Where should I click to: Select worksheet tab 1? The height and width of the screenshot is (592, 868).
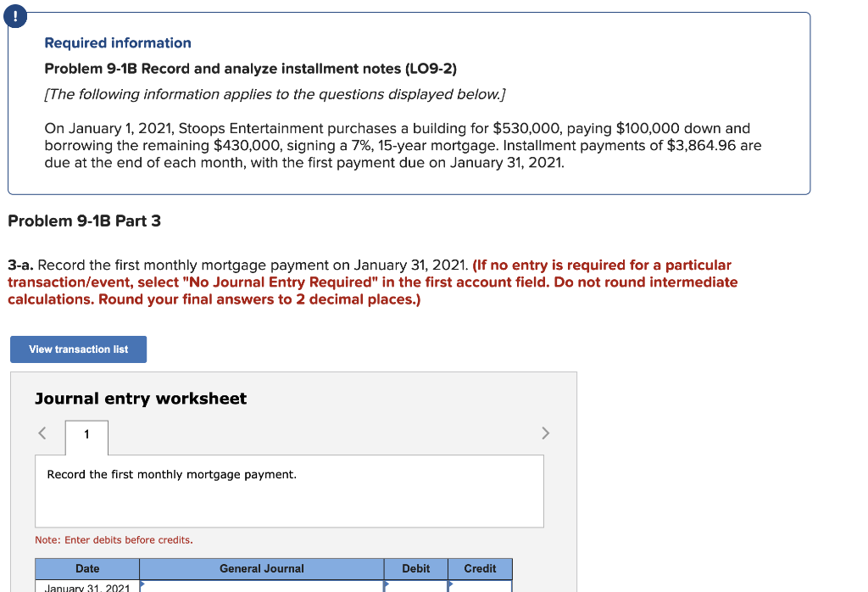[x=86, y=435]
